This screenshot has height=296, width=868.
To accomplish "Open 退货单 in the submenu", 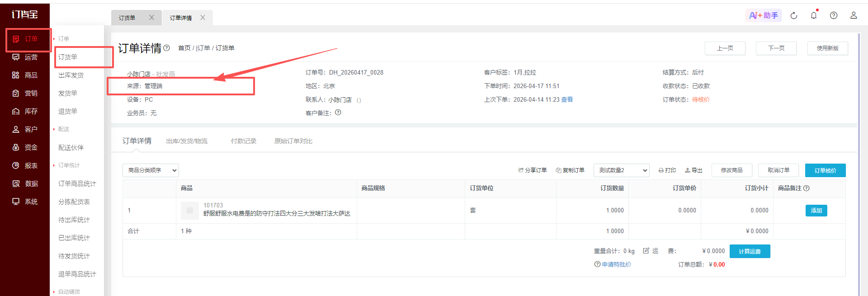I will click(x=68, y=112).
